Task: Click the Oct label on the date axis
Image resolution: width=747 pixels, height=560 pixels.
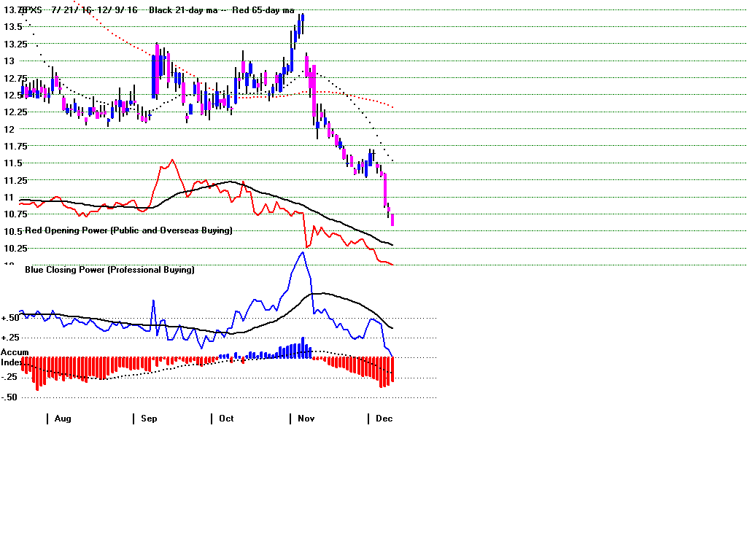Action: coord(226,419)
